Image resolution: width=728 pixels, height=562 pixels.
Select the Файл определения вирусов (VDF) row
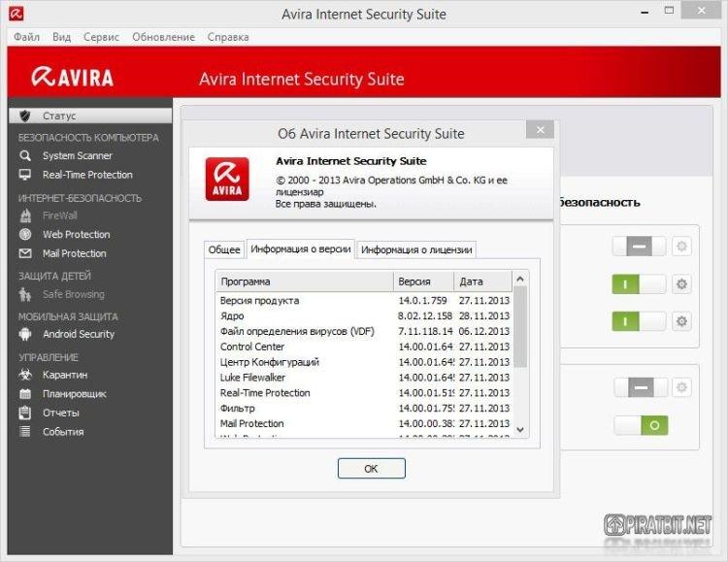pyautogui.click(x=364, y=331)
